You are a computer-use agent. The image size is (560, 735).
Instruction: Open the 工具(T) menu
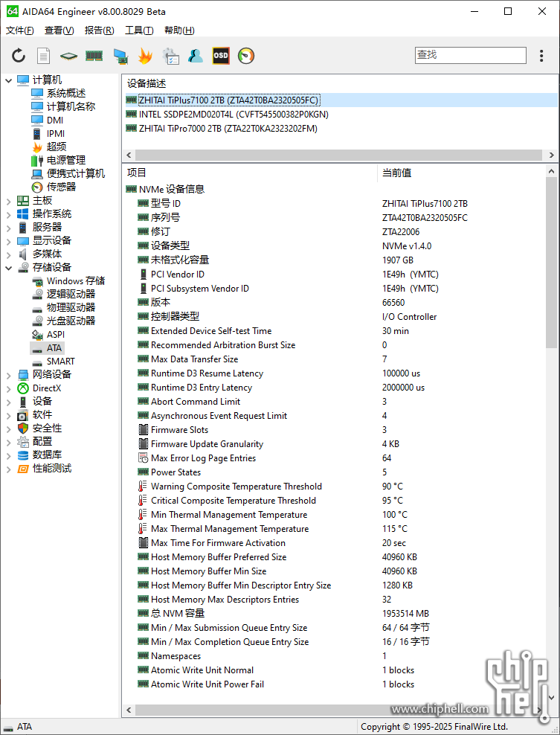coord(139,31)
